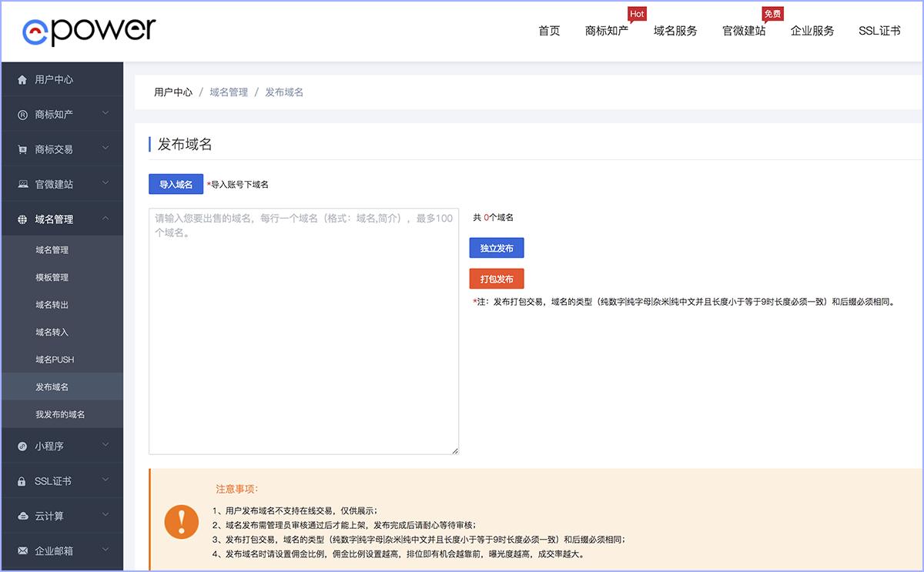Click the lock icon beside SSL证书
The height and width of the screenshot is (572, 924).
tap(22, 480)
